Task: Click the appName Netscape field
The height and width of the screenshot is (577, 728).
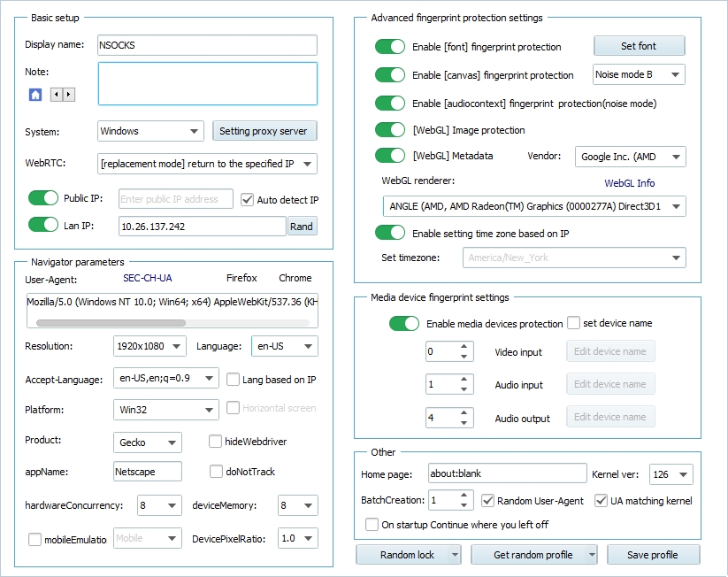Action: coord(147,472)
